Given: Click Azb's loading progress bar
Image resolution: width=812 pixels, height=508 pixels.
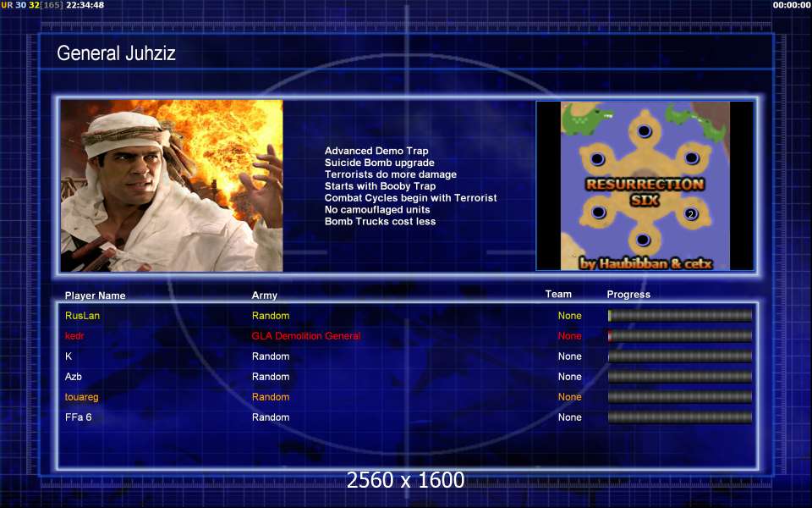Looking at the screenshot, I should pos(680,377).
